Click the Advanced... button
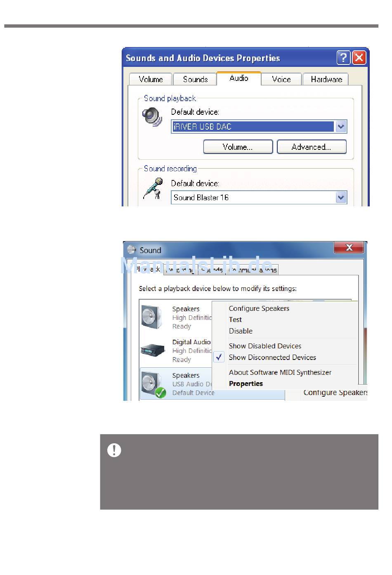The height and width of the screenshot is (575, 392). click(312, 147)
